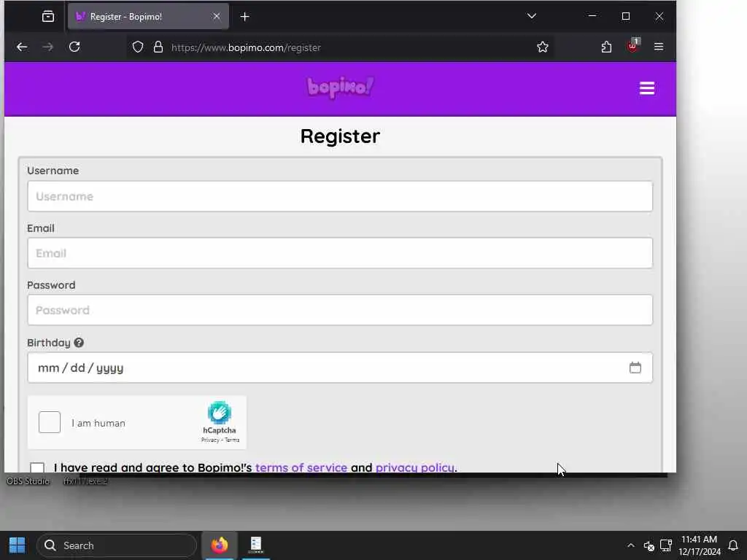Select the Register - Bopimo! tab
Screen dimensions: 747x560
click(147, 17)
